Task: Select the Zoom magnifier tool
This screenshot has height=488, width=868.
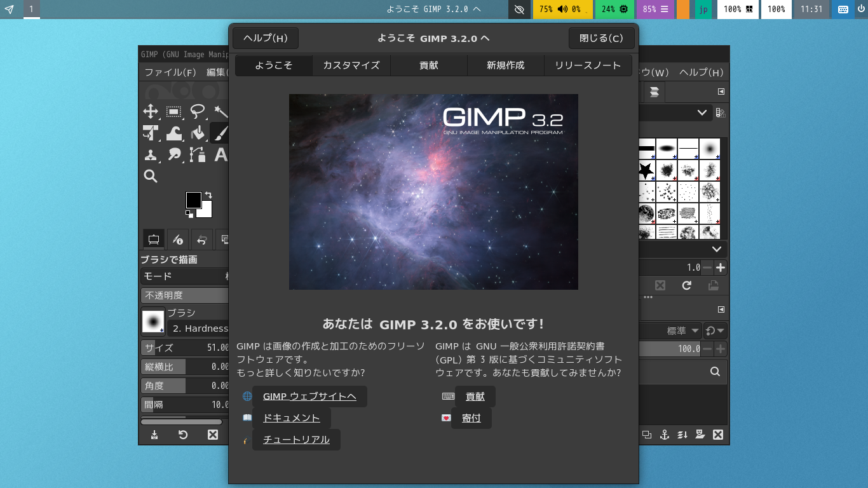Action: click(151, 176)
